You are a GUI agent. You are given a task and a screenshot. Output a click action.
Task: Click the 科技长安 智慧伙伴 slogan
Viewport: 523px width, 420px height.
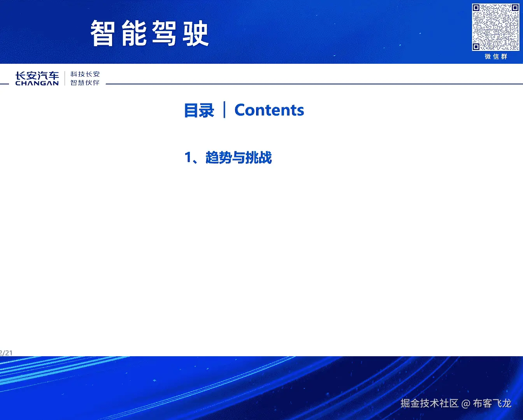pyautogui.click(x=85, y=78)
